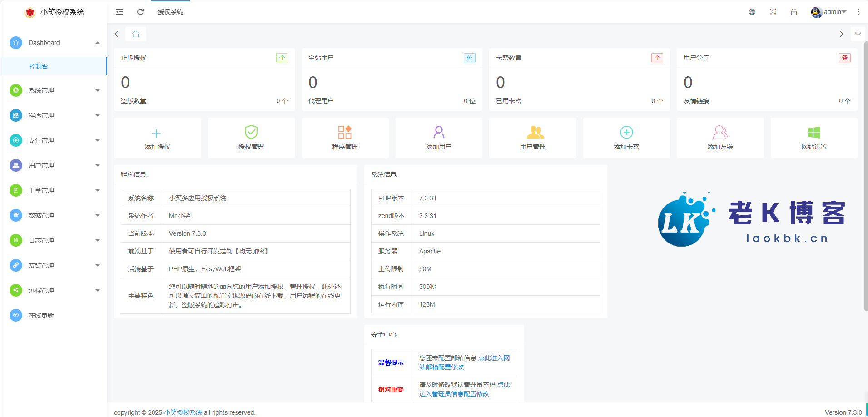Click the red 个 badge on 卡密数量
This screenshot has width=868, height=417.
657,58
